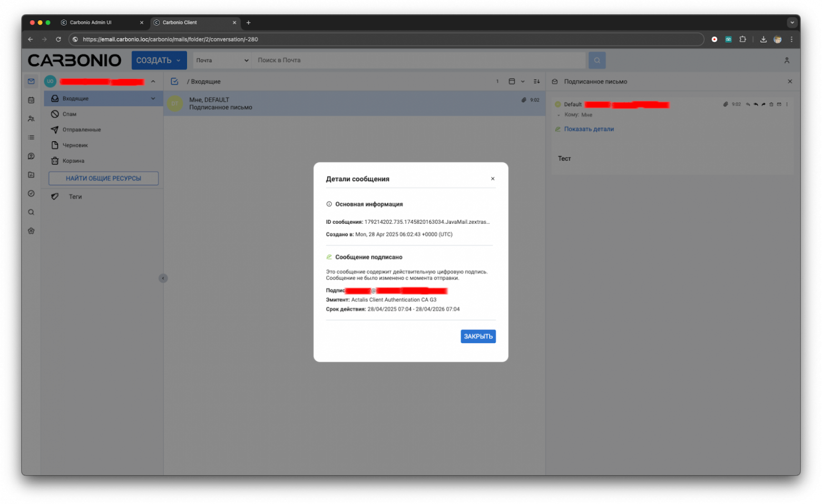The width and height of the screenshot is (822, 504).
Task: Click the Эмитент Actalis Client Authentication text
Action: click(381, 300)
